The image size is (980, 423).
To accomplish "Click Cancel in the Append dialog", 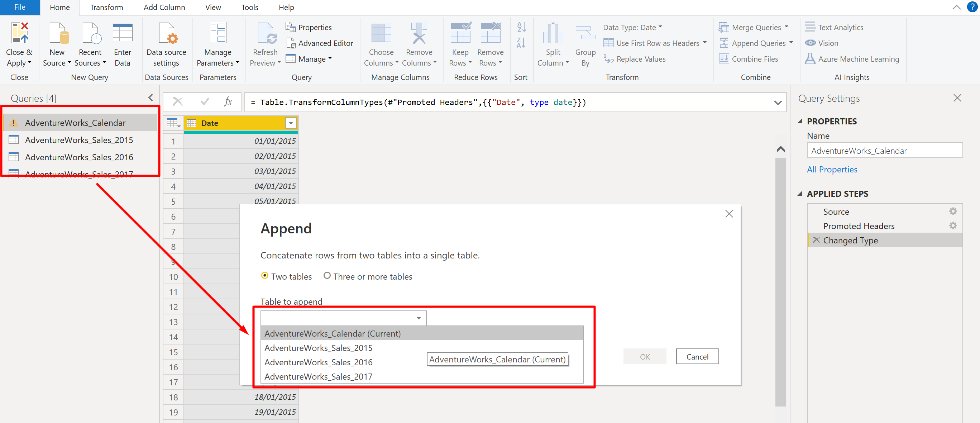I will pos(697,356).
